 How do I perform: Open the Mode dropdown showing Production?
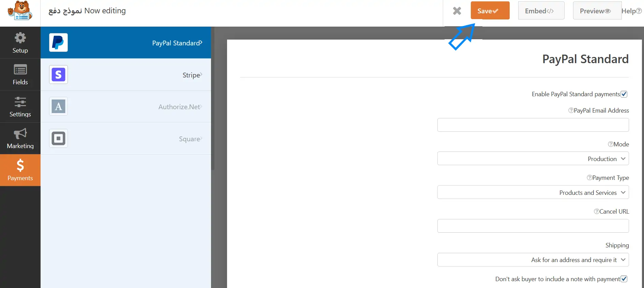coord(533,159)
